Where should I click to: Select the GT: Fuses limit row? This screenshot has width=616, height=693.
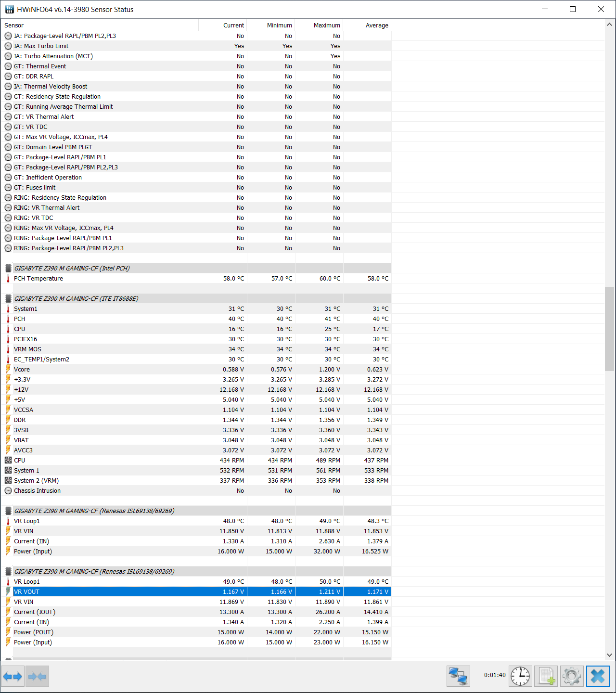click(196, 188)
